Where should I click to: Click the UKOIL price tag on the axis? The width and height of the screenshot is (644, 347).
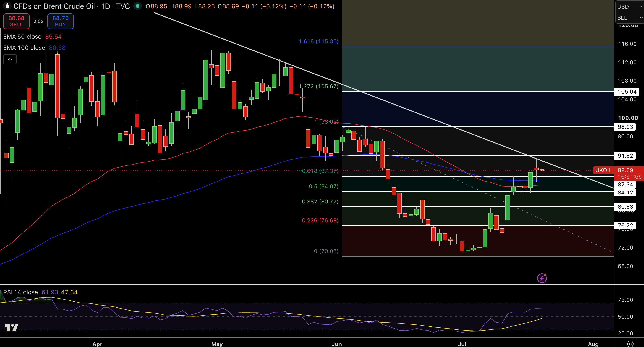603,170
